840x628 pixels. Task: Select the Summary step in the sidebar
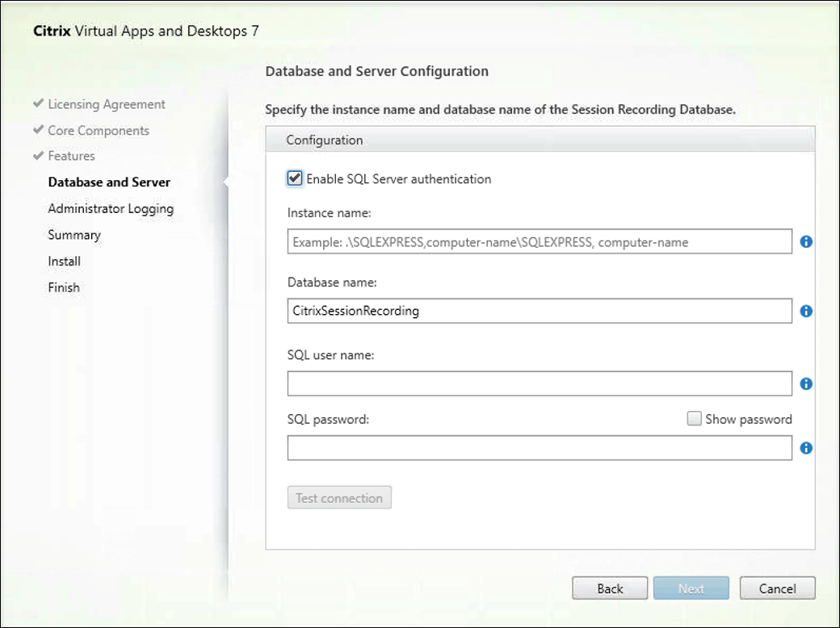point(73,234)
